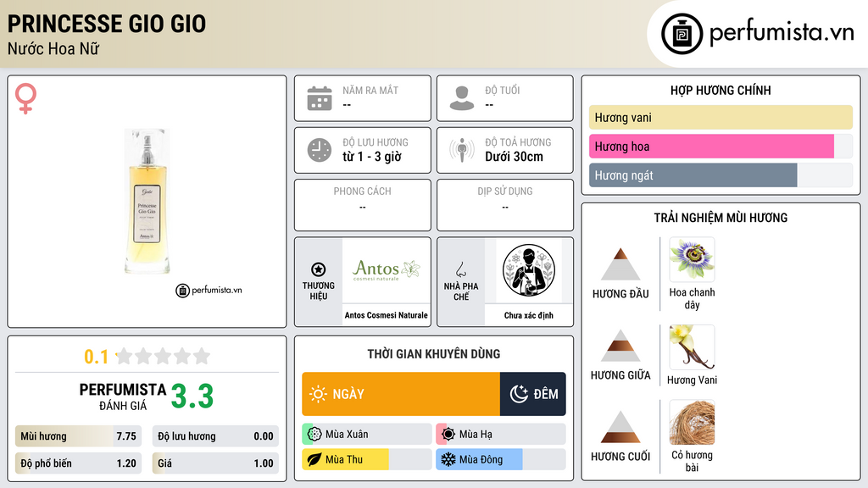Click the star badge icon above Thương hiệu

pos(319,269)
